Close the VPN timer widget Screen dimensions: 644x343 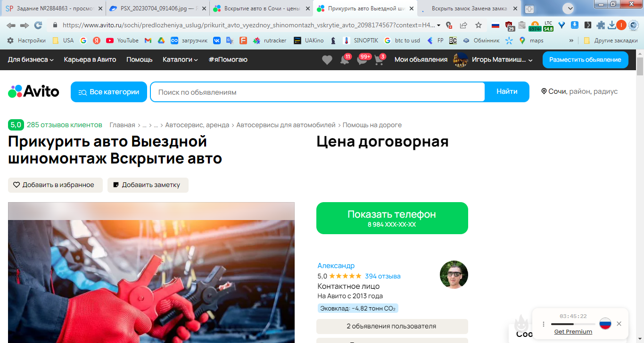pyautogui.click(x=619, y=324)
